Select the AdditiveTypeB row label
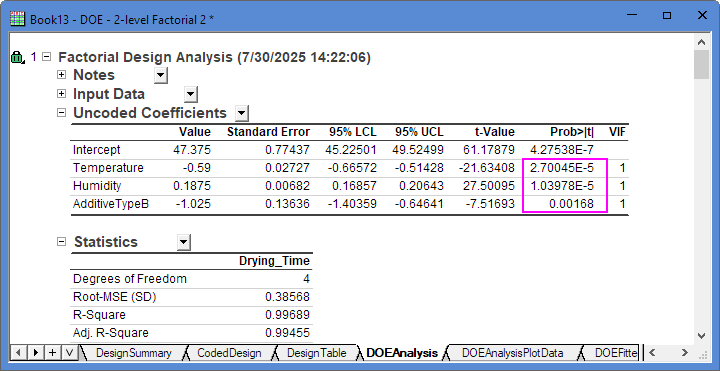This screenshot has height=371, width=720. (111, 204)
